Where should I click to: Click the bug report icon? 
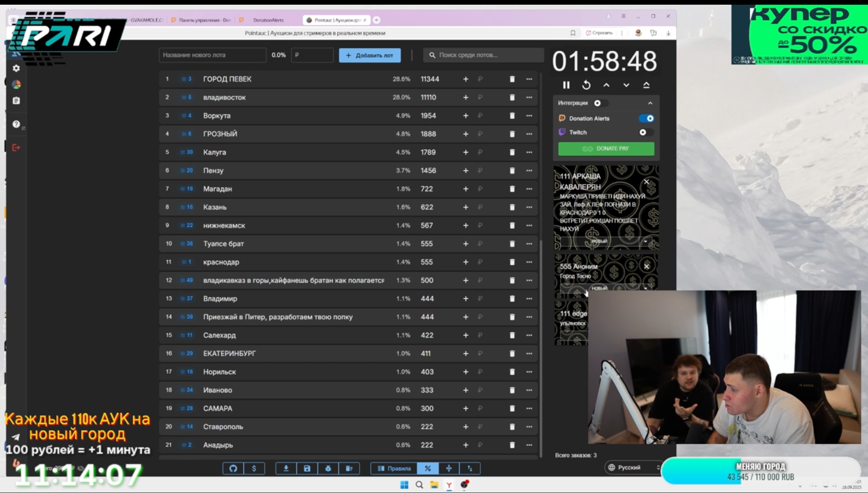point(328,468)
